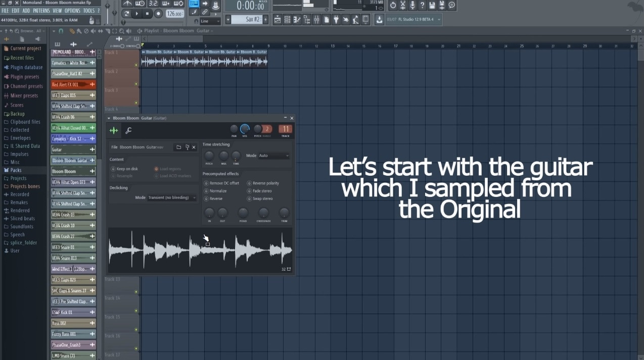Click the download content library icon
The width and height of the screenshot is (644, 360).
(x=379, y=20)
